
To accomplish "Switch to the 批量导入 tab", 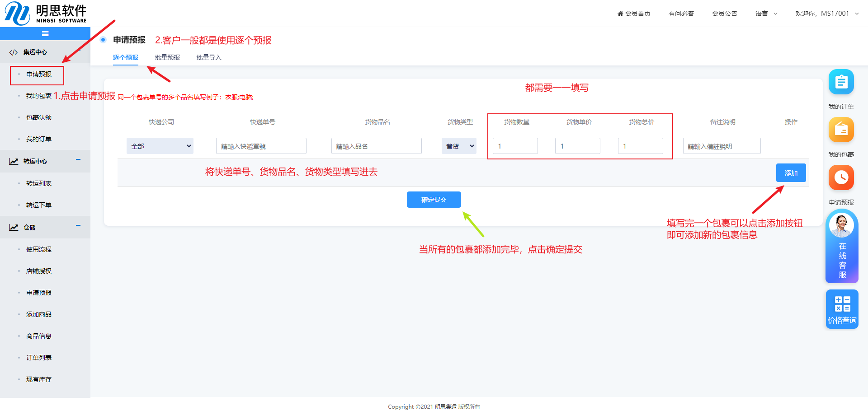I will [x=209, y=57].
